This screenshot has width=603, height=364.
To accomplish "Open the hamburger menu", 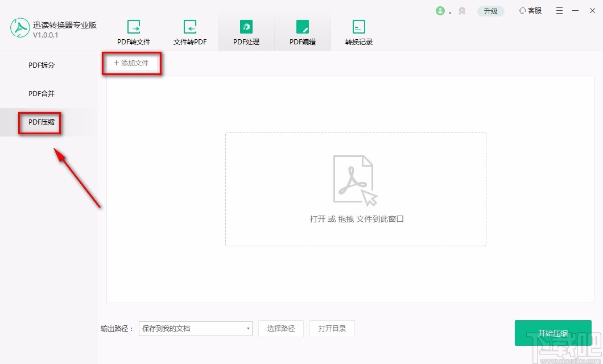I will pos(559,10).
